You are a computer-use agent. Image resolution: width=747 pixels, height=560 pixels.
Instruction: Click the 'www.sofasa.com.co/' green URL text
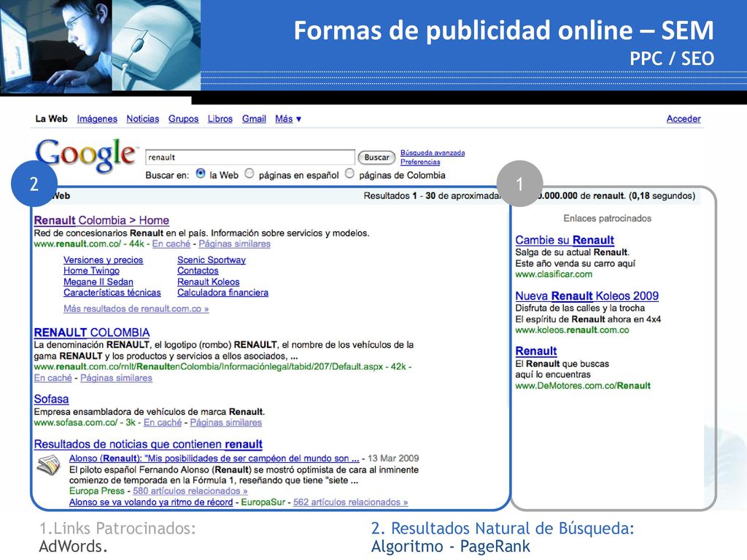pyautogui.click(x=76, y=422)
